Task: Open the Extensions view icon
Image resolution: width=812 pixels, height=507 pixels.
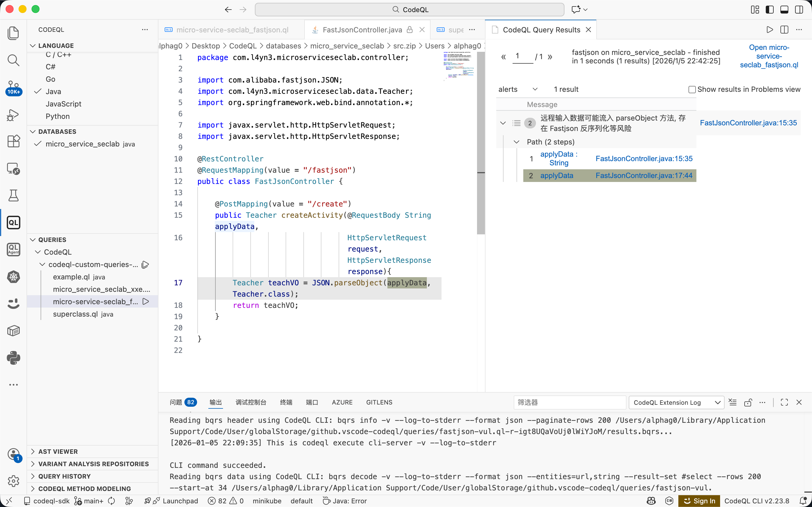Action: click(x=14, y=141)
